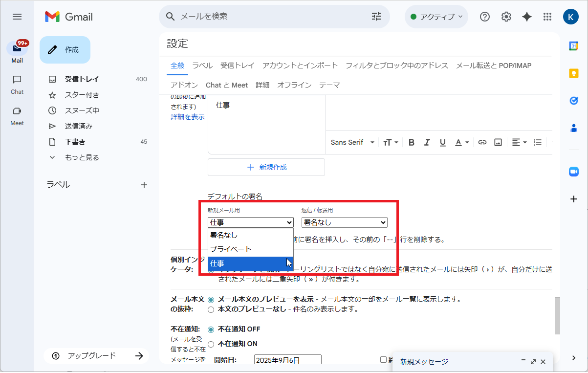Viewport: 588px width, 373px height.
Task: Toggle underline in the signature toolbar
Action: (x=442, y=142)
